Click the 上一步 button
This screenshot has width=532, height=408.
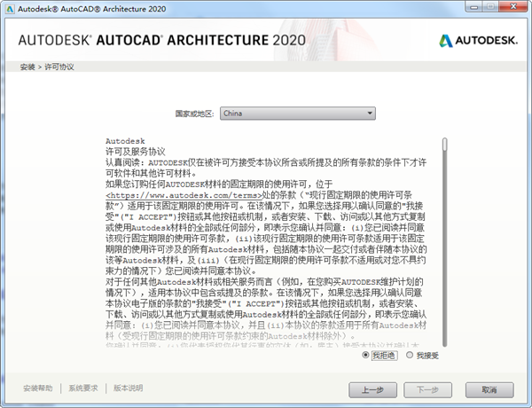(x=372, y=389)
